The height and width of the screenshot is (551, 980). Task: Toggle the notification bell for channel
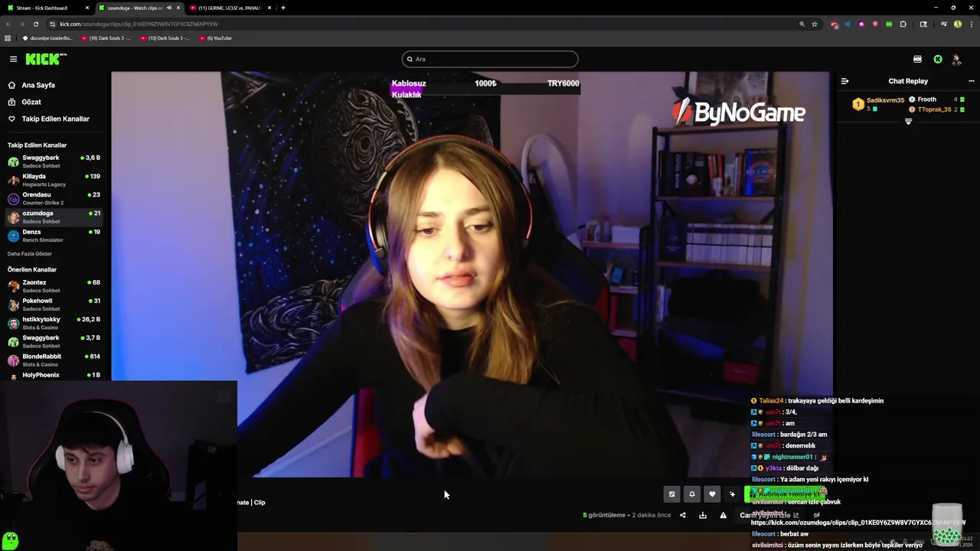[x=691, y=494]
